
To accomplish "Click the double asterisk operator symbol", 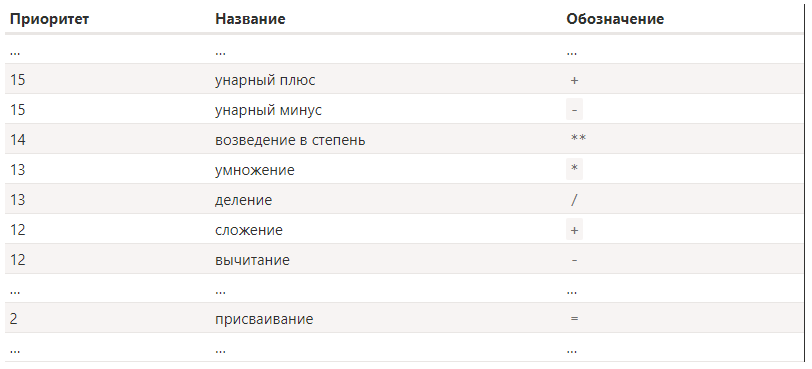I will tap(578, 138).
